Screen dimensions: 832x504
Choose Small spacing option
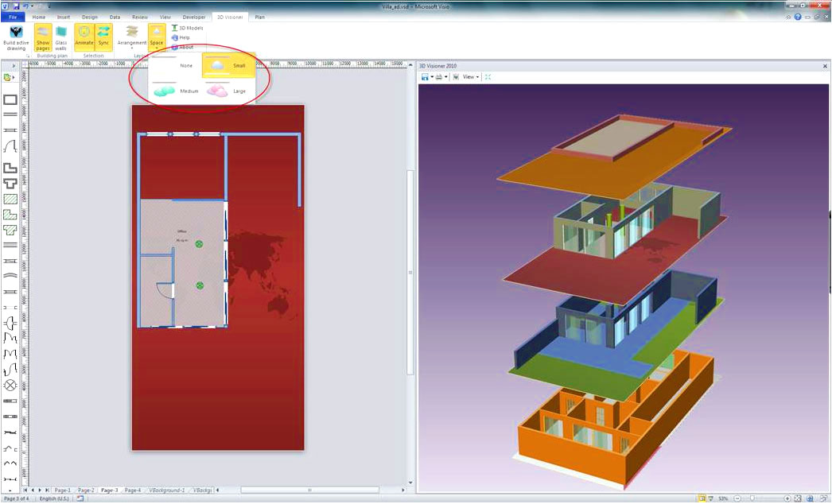point(229,65)
